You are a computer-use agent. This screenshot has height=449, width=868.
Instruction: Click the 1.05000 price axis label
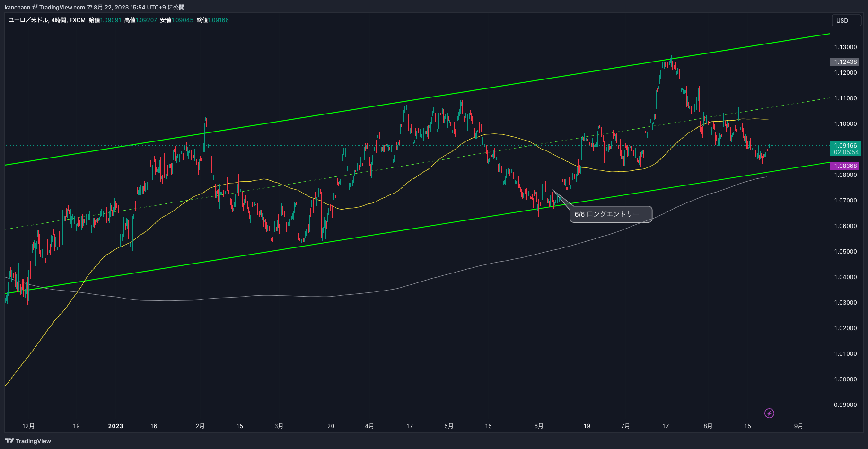pos(845,252)
